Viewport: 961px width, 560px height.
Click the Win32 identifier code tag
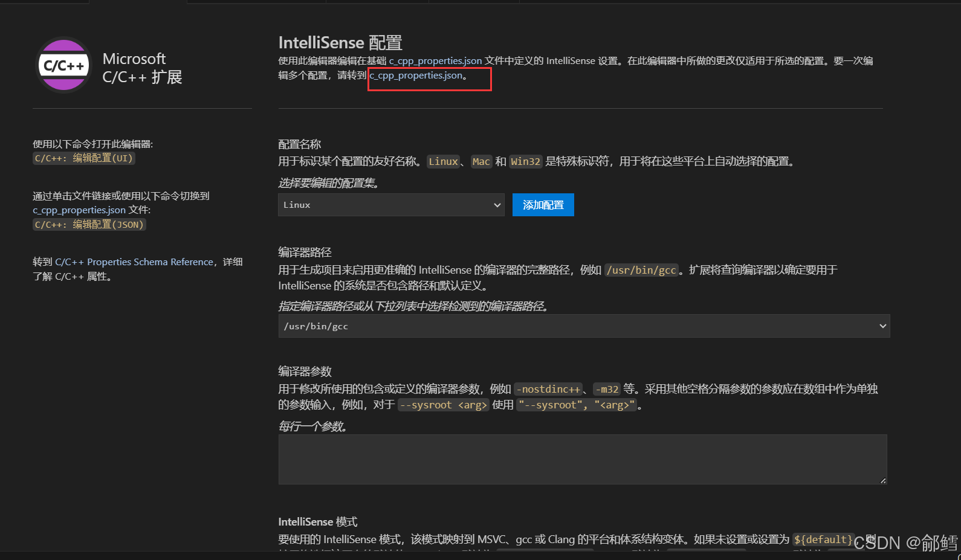coord(525,161)
